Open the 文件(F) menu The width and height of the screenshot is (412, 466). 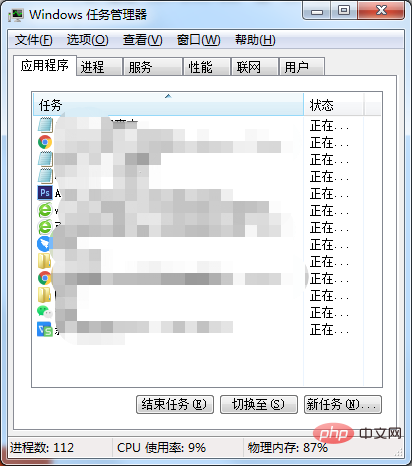pyautogui.click(x=34, y=40)
